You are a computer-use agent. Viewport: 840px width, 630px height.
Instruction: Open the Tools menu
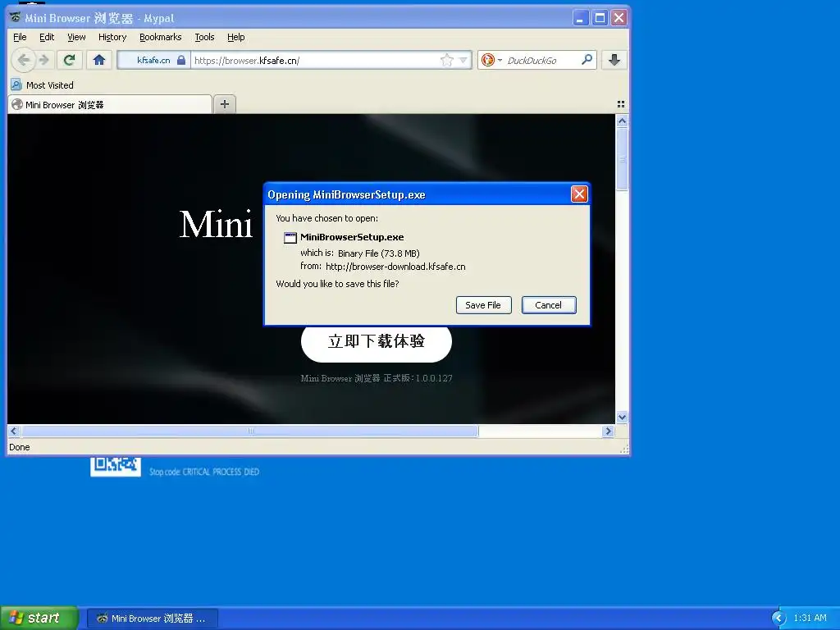coord(204,37)
